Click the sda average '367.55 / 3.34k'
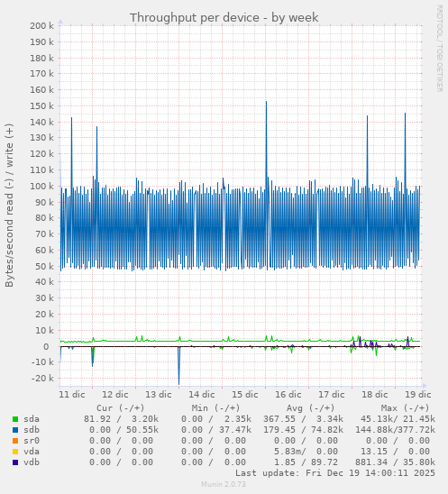 pos(304,419)
